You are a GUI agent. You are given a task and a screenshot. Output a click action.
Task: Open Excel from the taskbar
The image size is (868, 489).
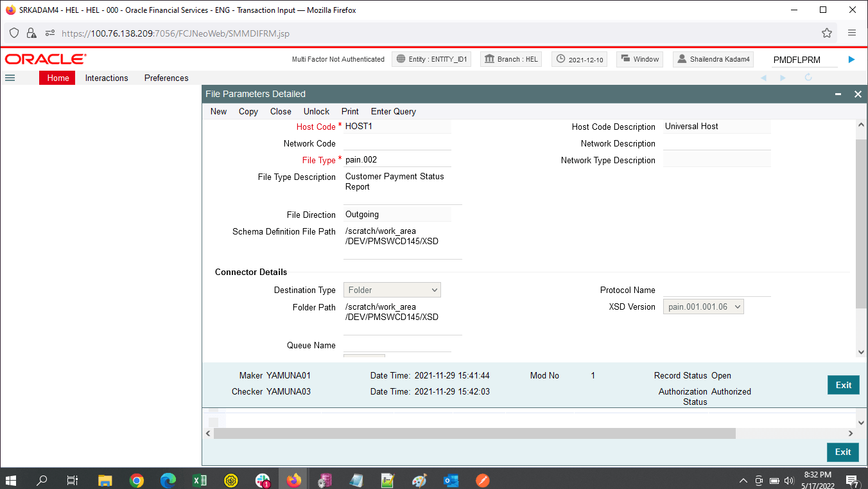200,480
